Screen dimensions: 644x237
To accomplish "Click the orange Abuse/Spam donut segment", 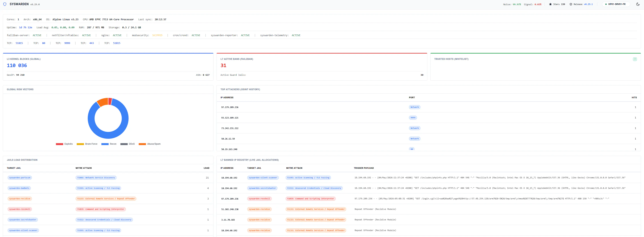I will tap(102, 102).
